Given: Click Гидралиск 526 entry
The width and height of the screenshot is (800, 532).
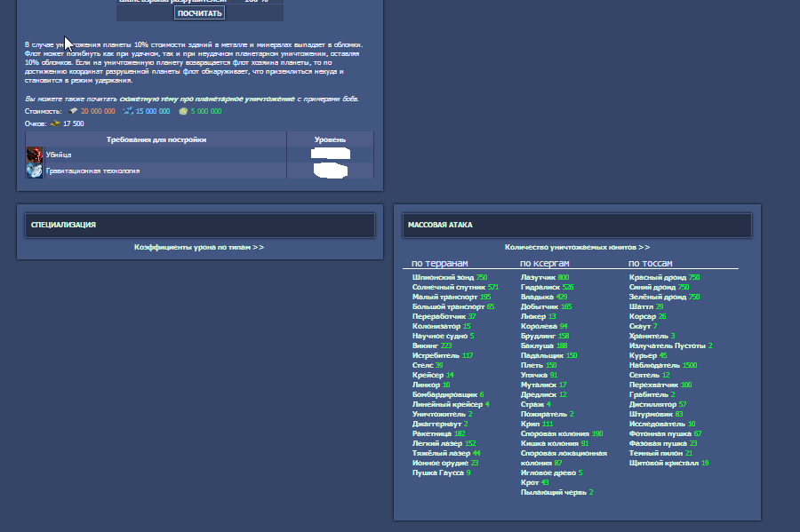Looking at the screenshot, I should pyautogui.click(x=547, y=287).
